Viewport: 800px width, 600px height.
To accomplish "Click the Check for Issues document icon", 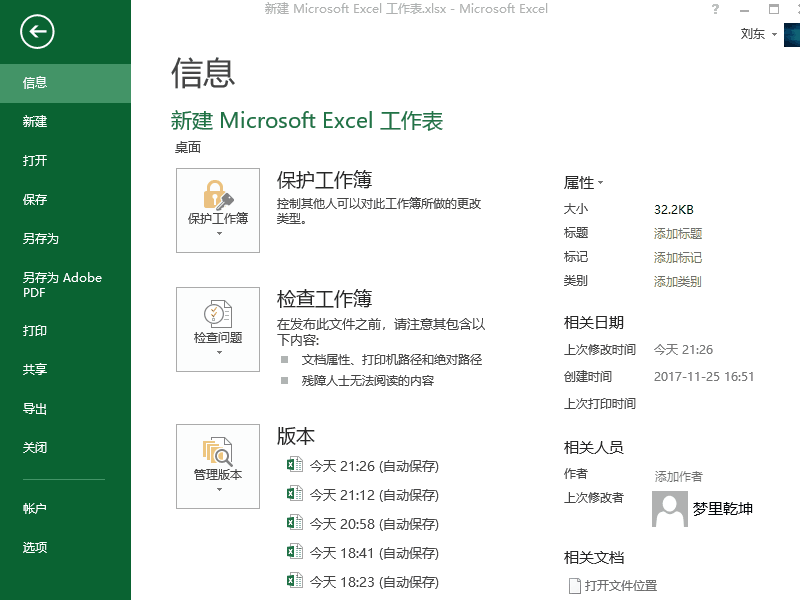I will pyautogui.click(x=218, y=314).
